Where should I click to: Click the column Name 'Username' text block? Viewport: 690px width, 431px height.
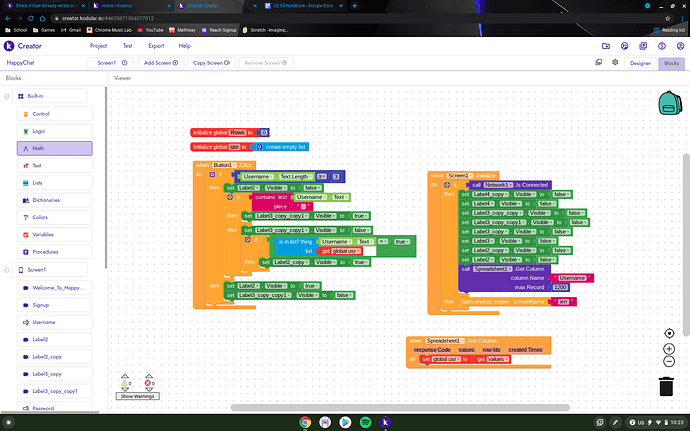click(x=572, y=278)
